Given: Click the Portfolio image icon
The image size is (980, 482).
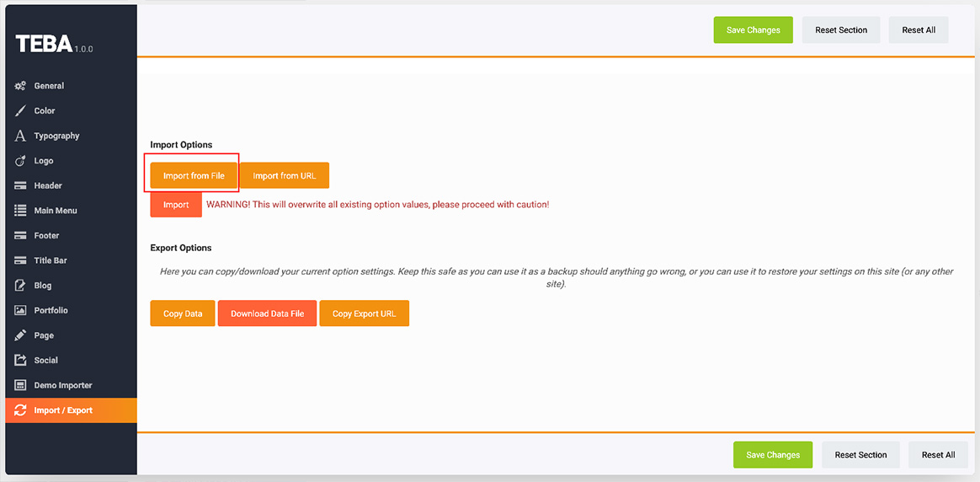Looking at the screenshot, I should pyautogui.click(x=20, y=311).
